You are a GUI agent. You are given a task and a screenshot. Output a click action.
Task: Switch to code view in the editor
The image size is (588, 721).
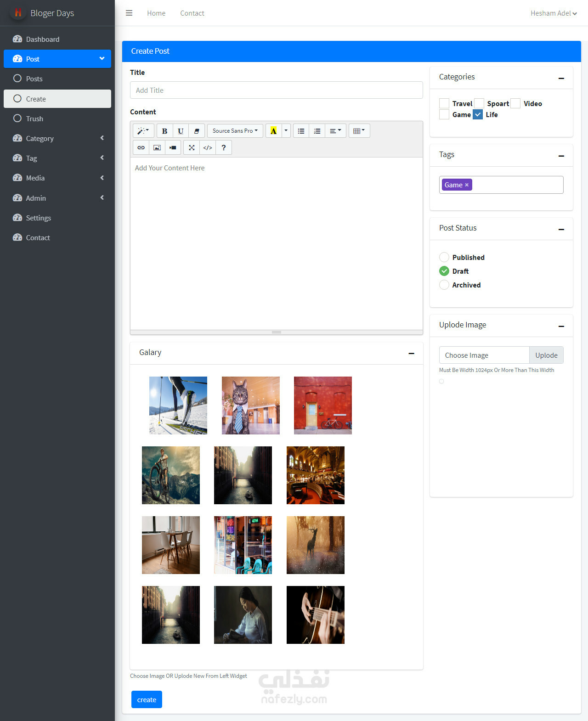pyautogui.click(x=208, y=147)
